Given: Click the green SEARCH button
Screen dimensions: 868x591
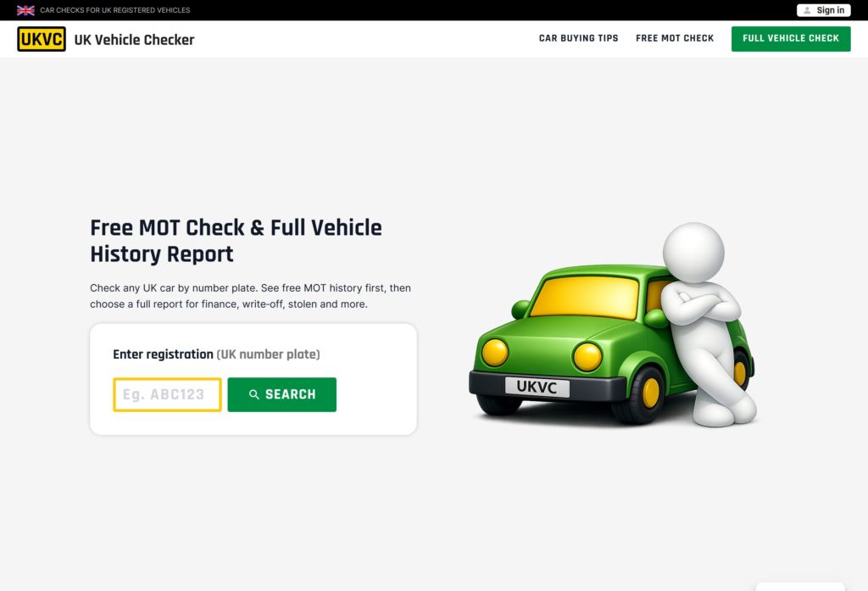Looking at the screenshot, I should (x=281, y=394).
